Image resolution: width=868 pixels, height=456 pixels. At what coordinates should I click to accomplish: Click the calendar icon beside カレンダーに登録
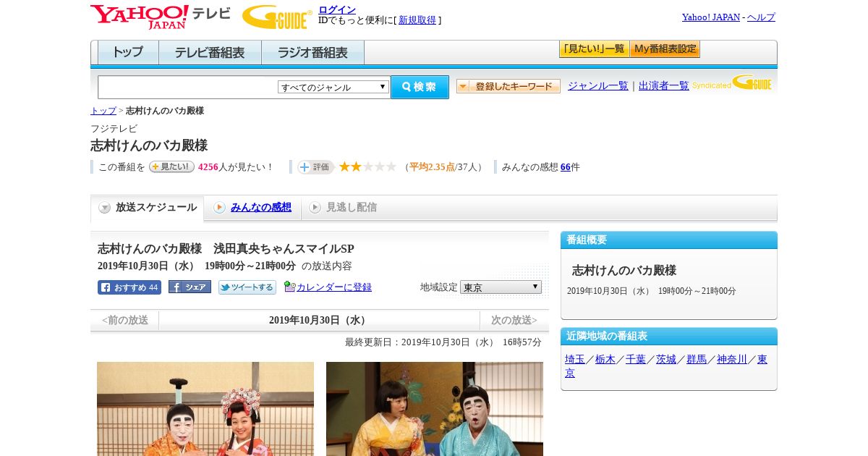click(290, 287)
